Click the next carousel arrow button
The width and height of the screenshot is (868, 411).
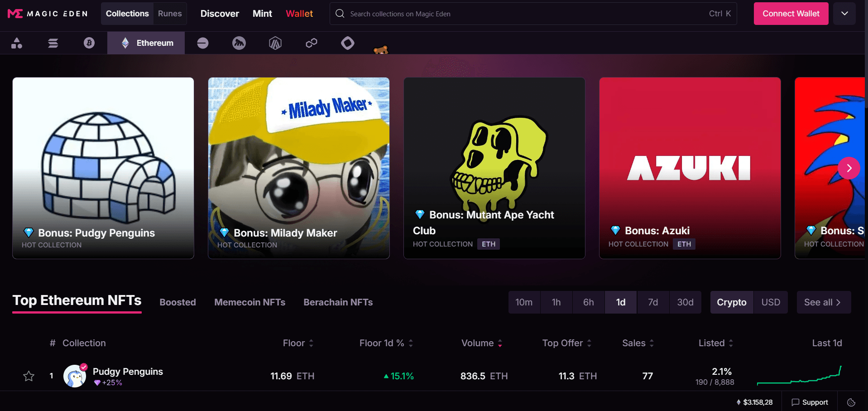point(849,168)
